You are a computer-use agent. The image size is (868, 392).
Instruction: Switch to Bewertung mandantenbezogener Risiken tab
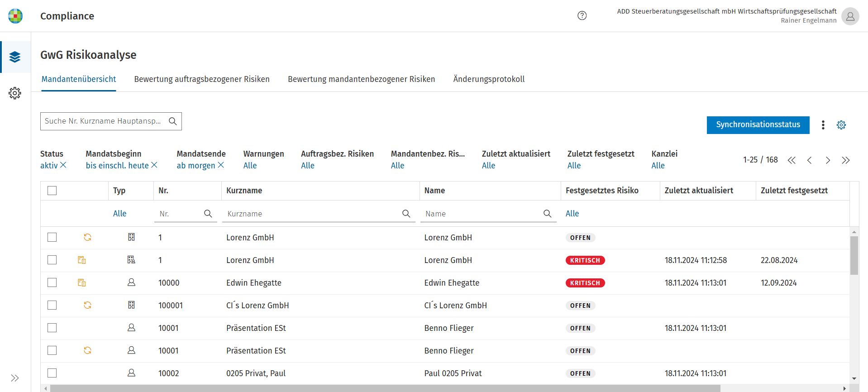[362, 79]
